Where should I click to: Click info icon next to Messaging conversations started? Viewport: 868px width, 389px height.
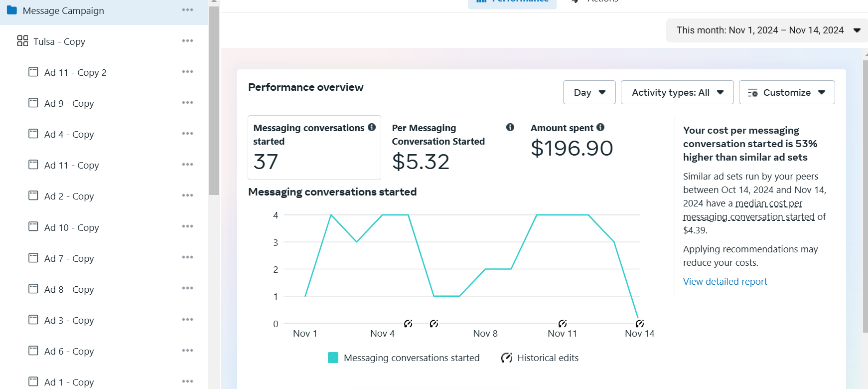click(372, 128)
